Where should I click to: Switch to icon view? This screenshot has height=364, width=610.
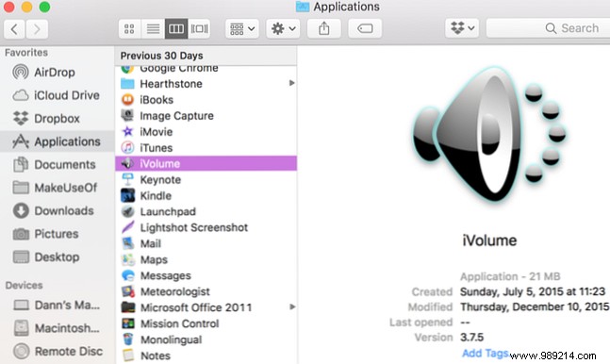[129, 29]
